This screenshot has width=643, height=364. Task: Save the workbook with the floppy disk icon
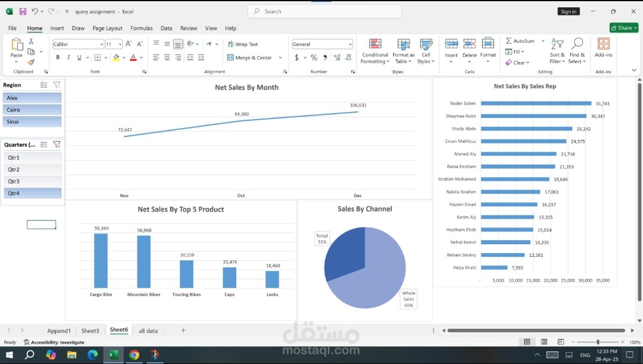(x=23, y=11)
